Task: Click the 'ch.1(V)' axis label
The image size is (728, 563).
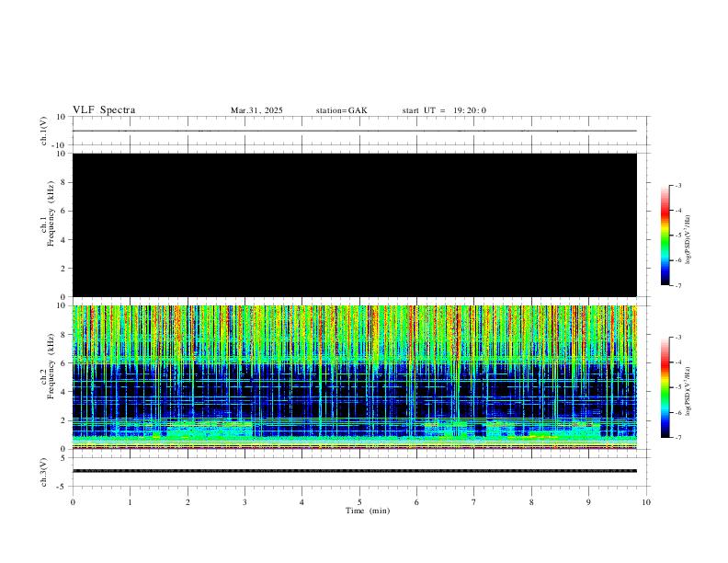Action: 44,131
